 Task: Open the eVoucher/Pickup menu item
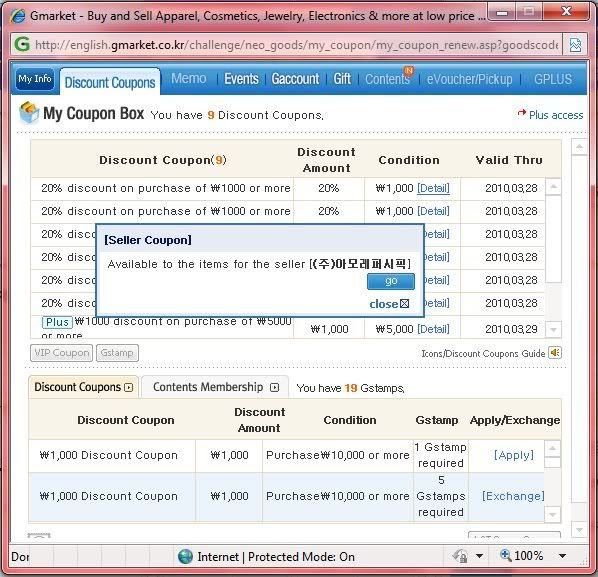469,79
